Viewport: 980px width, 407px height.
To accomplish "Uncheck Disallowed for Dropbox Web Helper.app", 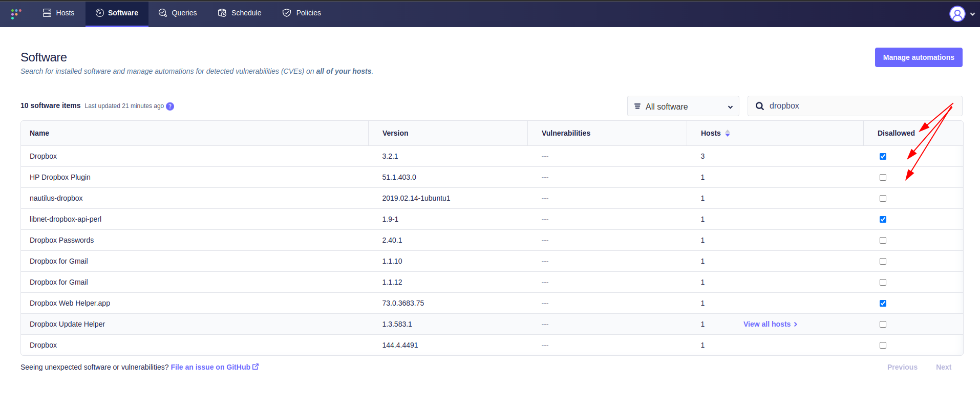I will 883,303.
